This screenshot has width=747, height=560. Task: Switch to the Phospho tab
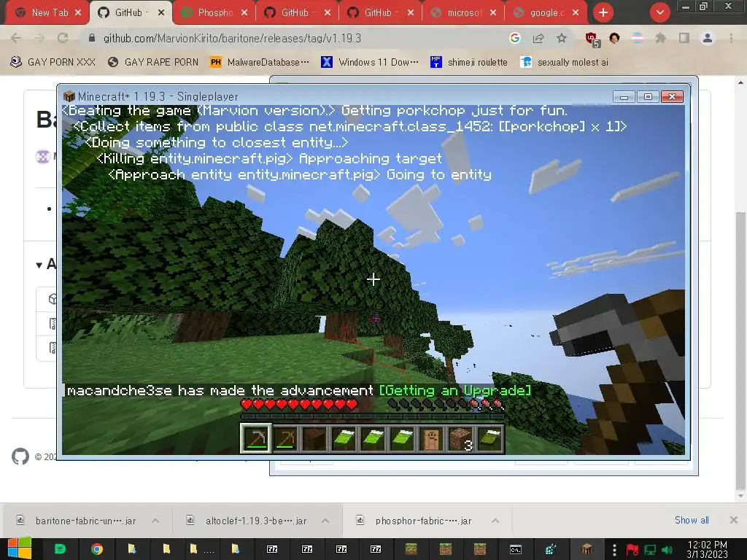pyautogui.click(x=214, y=13)
